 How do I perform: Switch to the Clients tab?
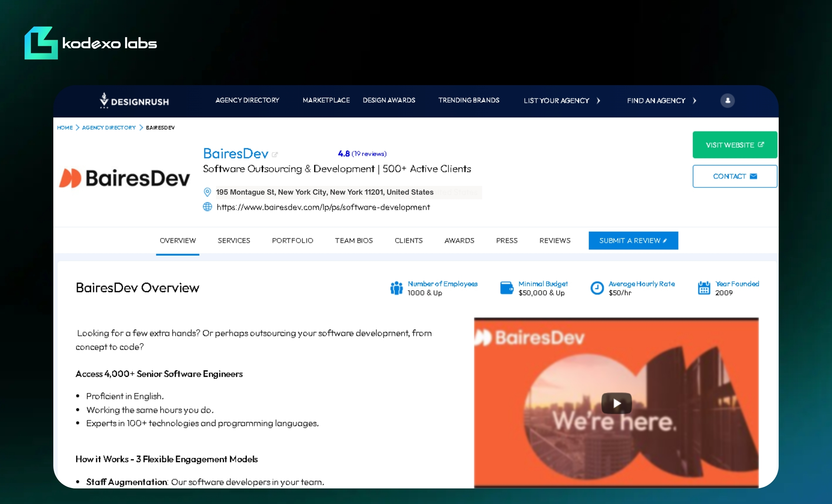click(x=408, y=240)
